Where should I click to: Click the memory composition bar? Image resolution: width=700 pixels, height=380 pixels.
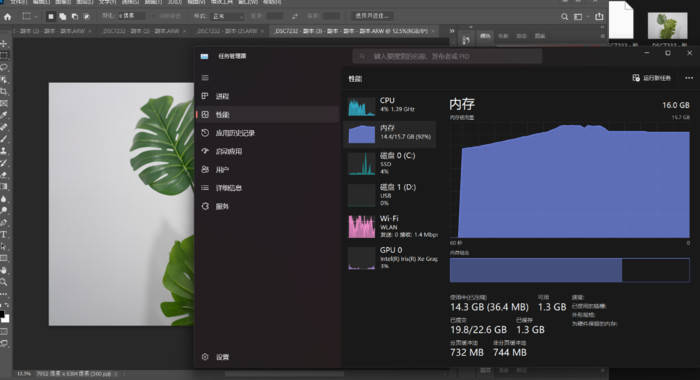pyautogui.click(x=570, y=270)
